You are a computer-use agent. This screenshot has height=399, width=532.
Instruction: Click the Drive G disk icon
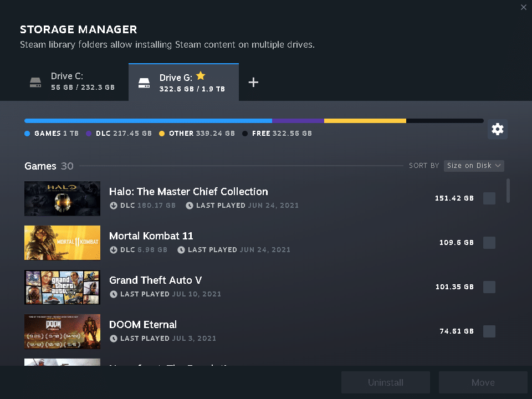pyautogui.click(x=144, y=83)
